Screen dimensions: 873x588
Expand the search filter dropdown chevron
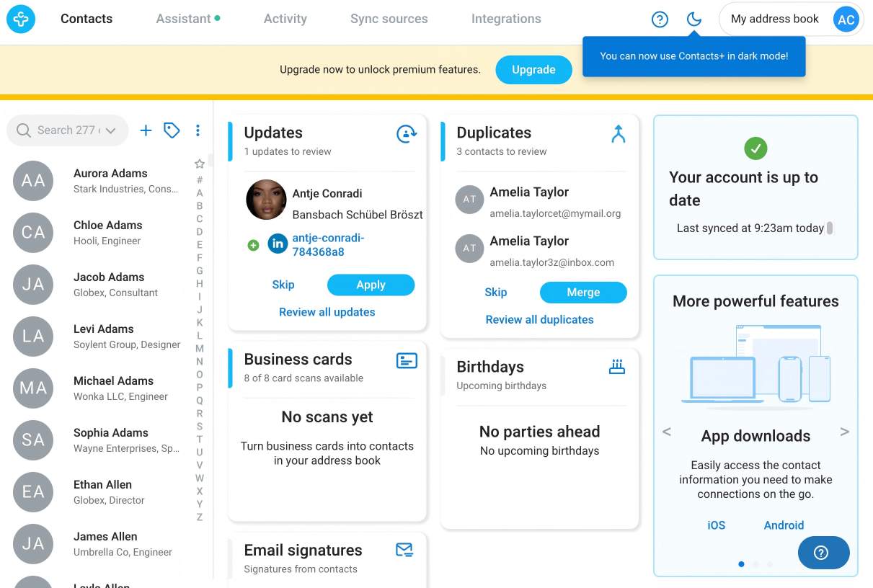(x=110, y=130)
